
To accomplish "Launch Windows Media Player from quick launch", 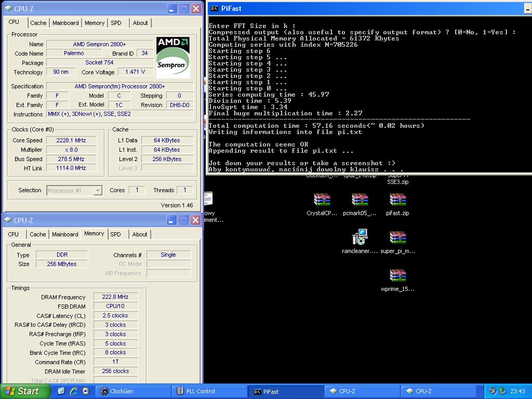I will coord(86,391).
